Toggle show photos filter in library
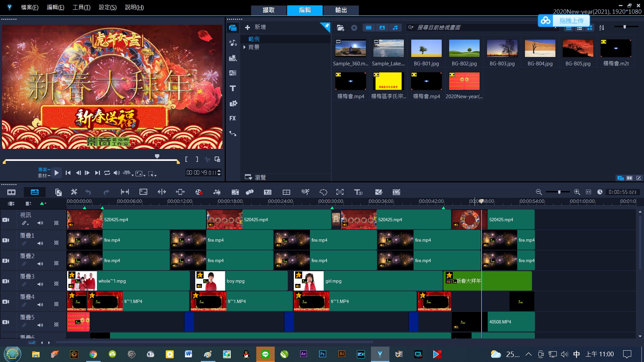 point(382,28)
